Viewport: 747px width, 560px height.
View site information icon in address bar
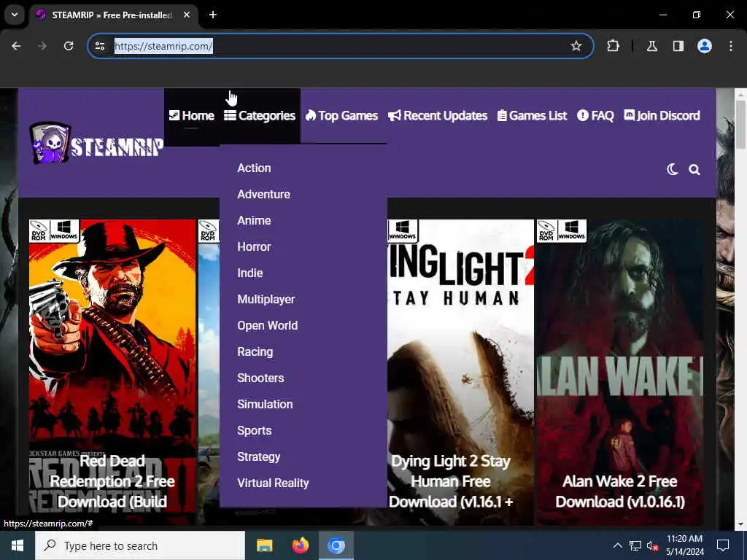click(100, 46)
